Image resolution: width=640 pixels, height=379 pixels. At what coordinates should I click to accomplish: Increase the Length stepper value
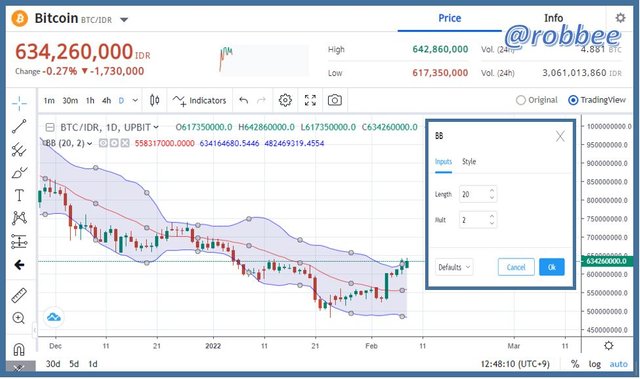tap(492, 191)
